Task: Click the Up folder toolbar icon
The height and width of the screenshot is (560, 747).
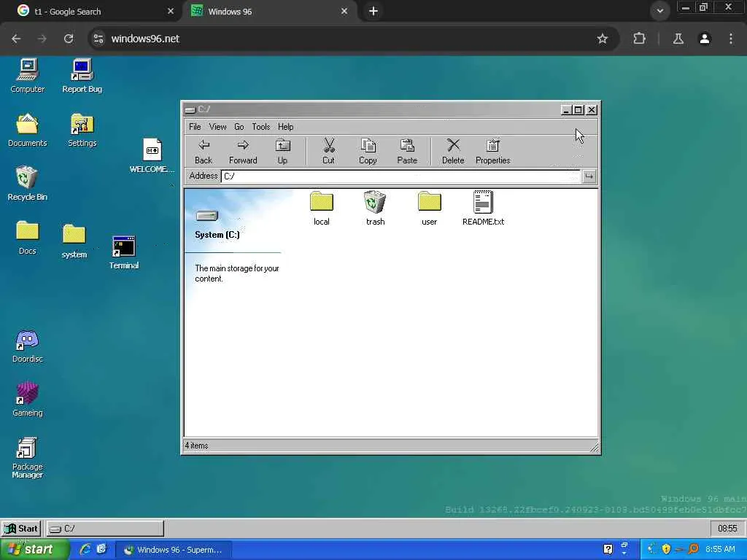Action: pos(282,151)
